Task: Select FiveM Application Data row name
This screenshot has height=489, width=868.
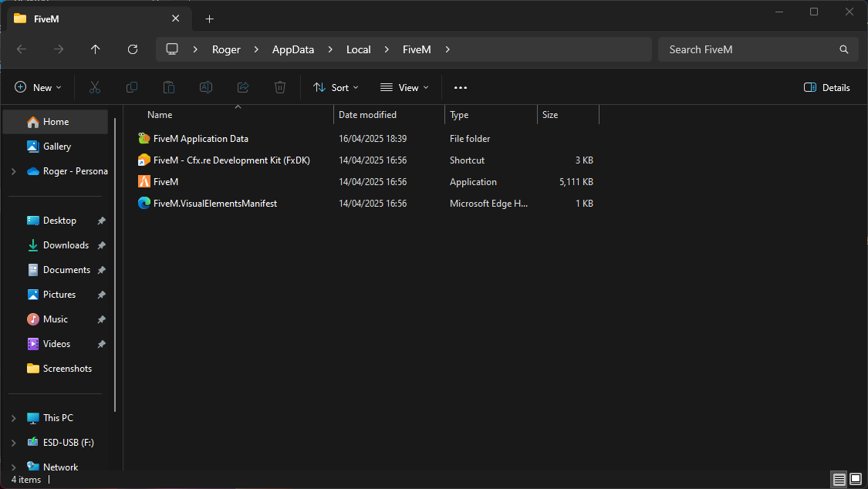Action: tap(201, 139)
